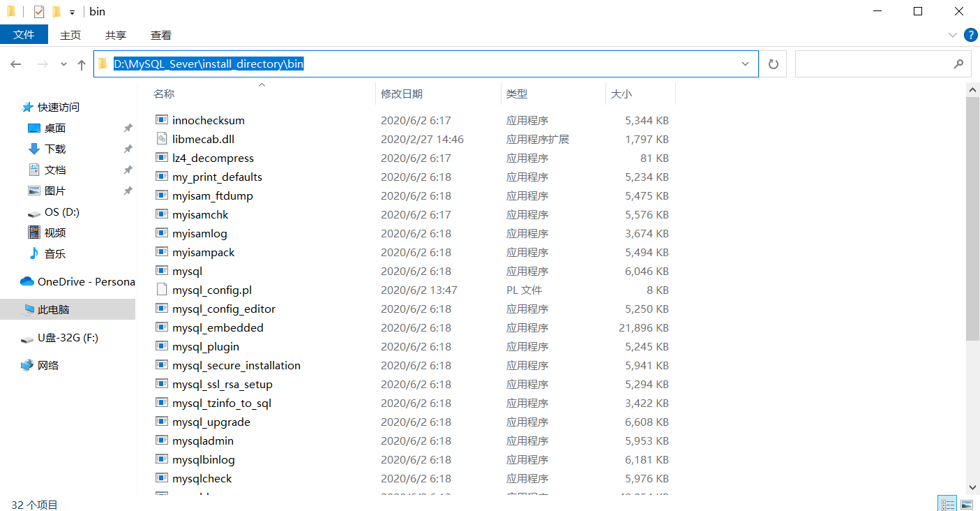Select the mysql_upgrade file name
980x511 pixels.
[211, 422]
